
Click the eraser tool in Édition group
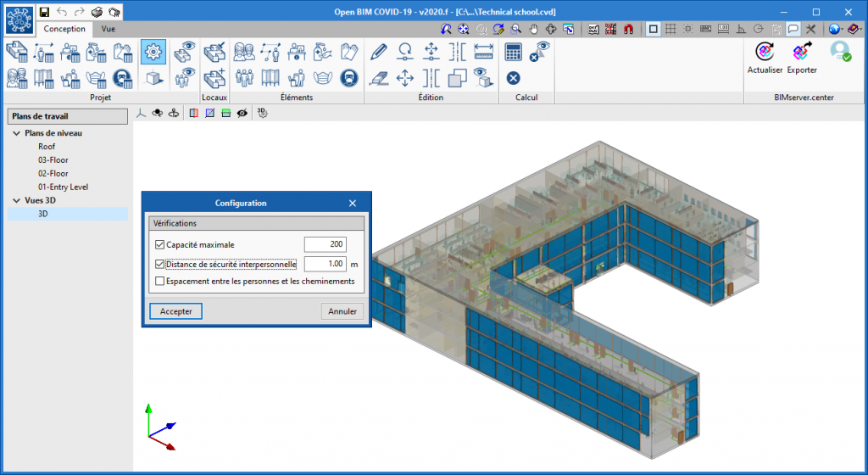pyautogui.click(x=380, y=79)
